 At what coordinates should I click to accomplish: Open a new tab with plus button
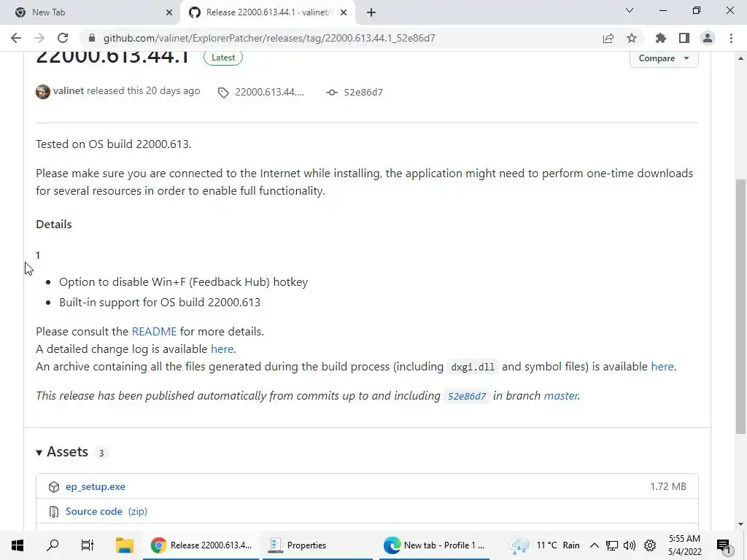[x=371, y=12]
